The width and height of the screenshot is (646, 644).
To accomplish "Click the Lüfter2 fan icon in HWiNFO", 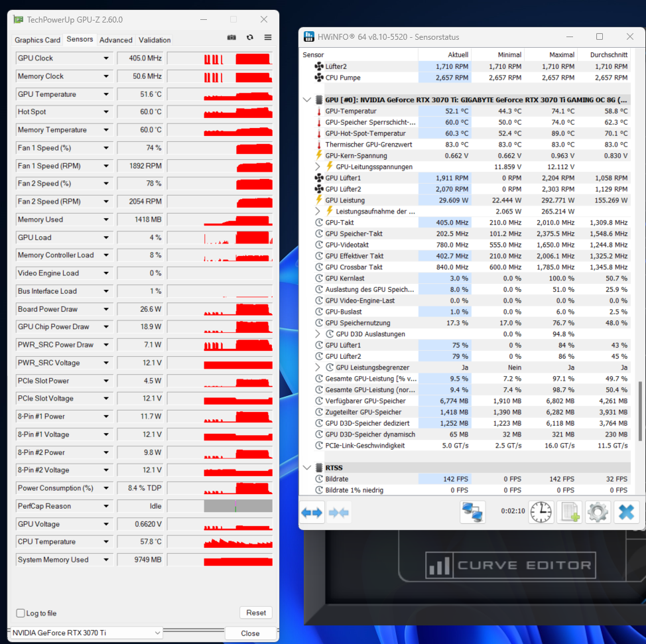I will click(319, 66).
